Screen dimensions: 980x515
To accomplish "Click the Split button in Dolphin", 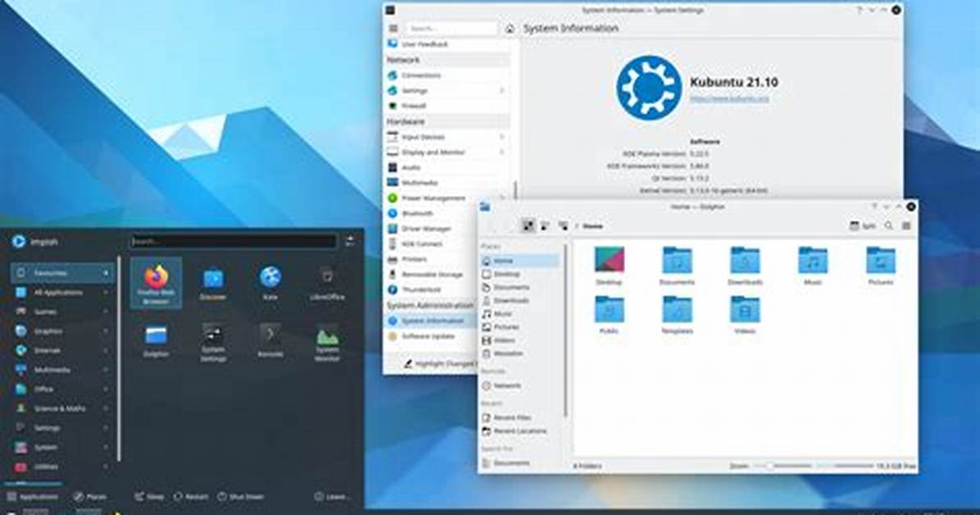I will click(863, 226).
